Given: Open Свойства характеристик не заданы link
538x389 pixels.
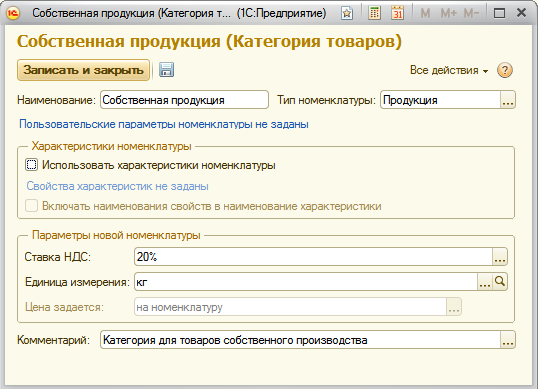Looking at the screenshot, I should 117,186.
